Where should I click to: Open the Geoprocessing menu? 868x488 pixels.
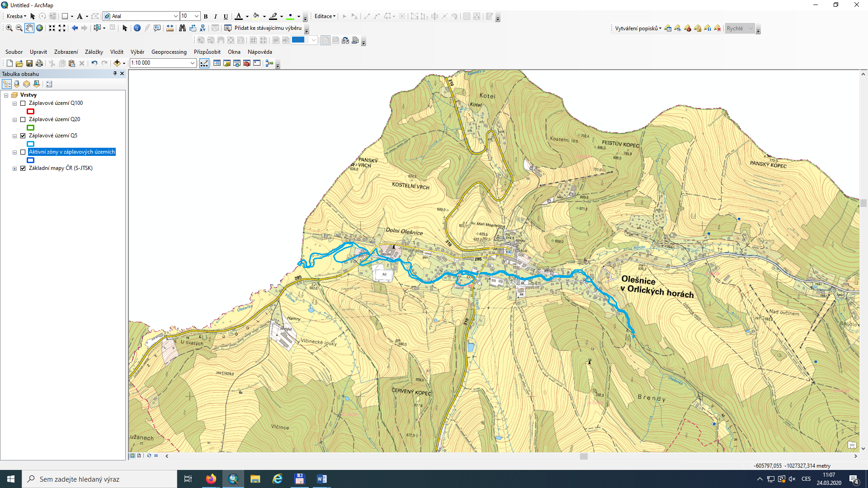[169, 52]
